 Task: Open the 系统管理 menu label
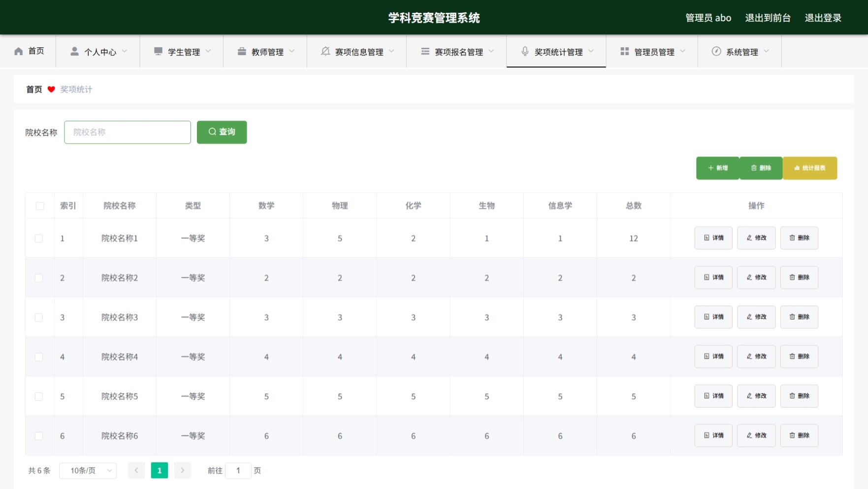click(742, 52)
